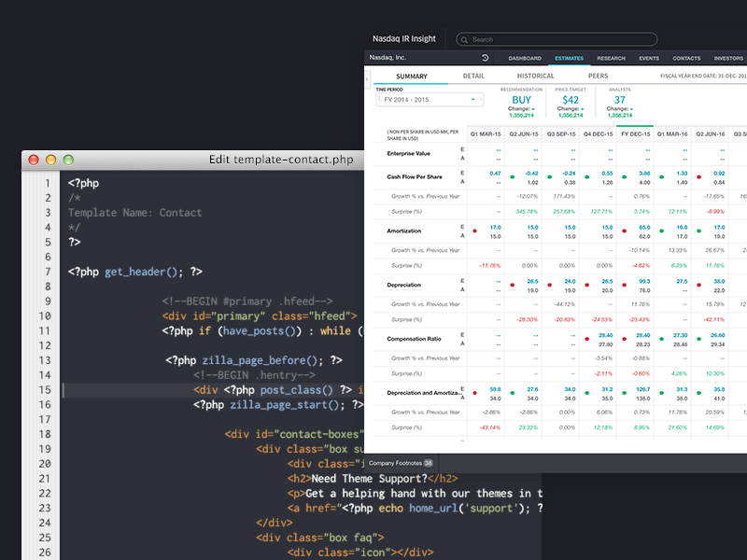Click the Depreciation and Amortiza... row label
The width and height of the screenshot is (747, 560).
point(424,393)
